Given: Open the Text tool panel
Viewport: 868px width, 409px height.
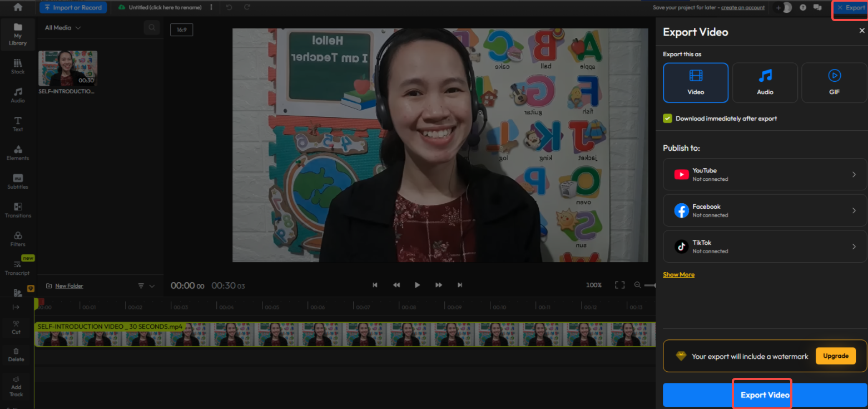Looking at the screenshot, I should [17, 124].
